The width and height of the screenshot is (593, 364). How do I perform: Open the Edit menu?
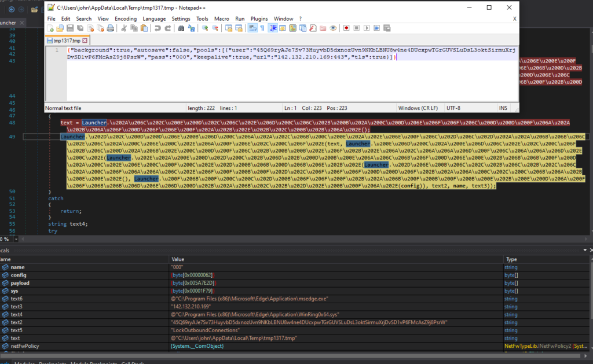[x=65, y=19]
